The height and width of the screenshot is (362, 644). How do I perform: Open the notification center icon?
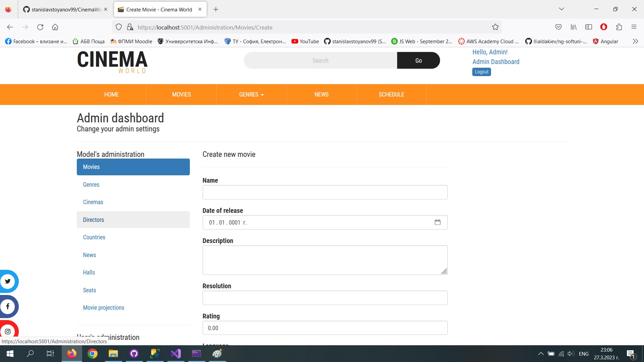tap(631, 354)
